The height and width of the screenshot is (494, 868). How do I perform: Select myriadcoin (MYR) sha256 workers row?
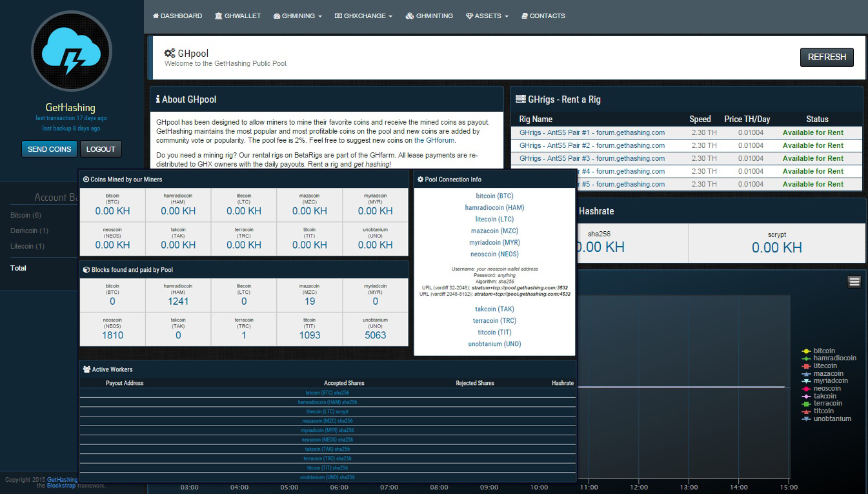pos(327,430)
